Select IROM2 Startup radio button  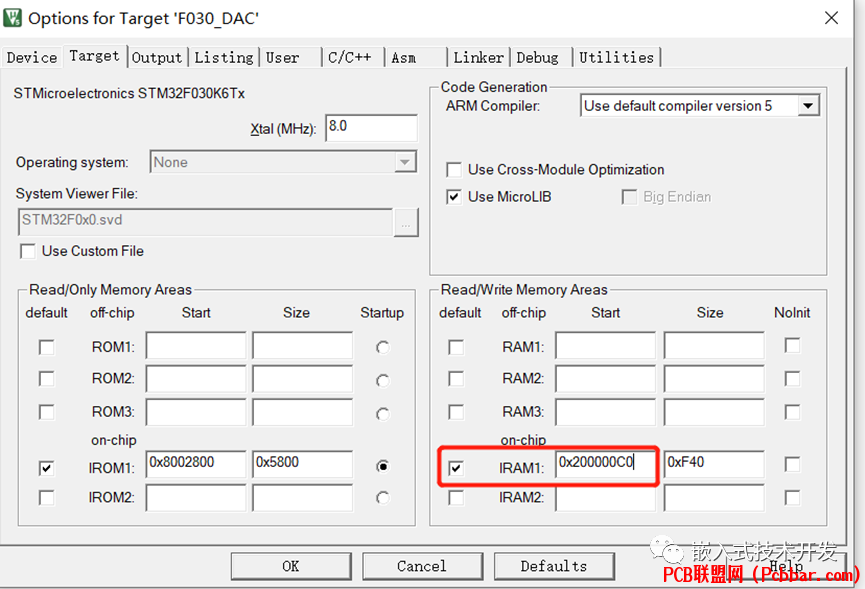(382, 498)
